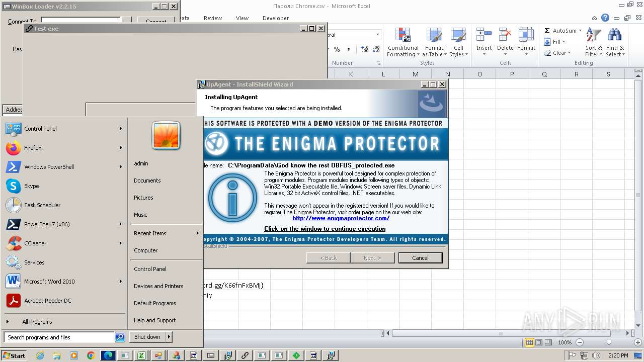Switch to Normal view in Excel status bar
Screen dimensions: 644x362
[529, 342]
